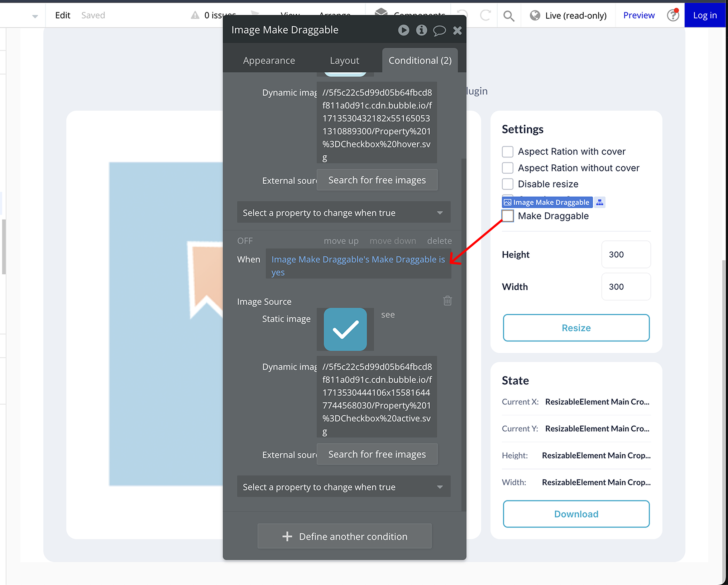
Task: Click the globe icon for Live version
Action: [x=535, y=15]
